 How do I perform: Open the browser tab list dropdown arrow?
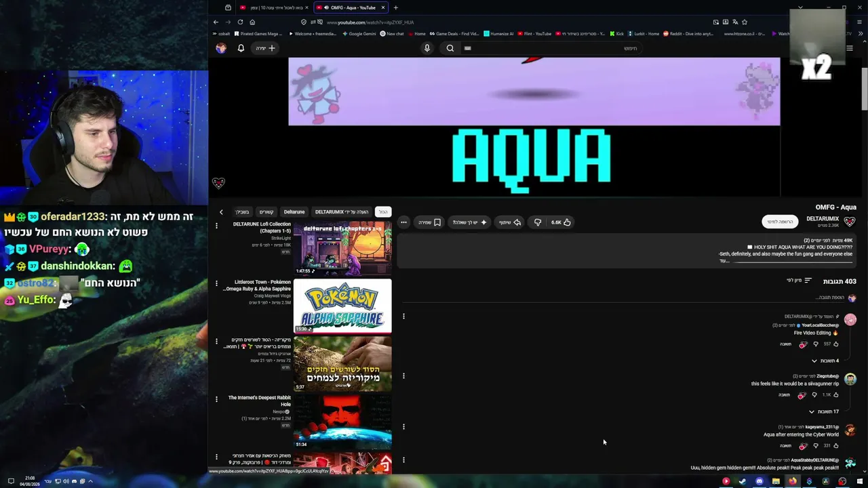click(x=800, y=7)
